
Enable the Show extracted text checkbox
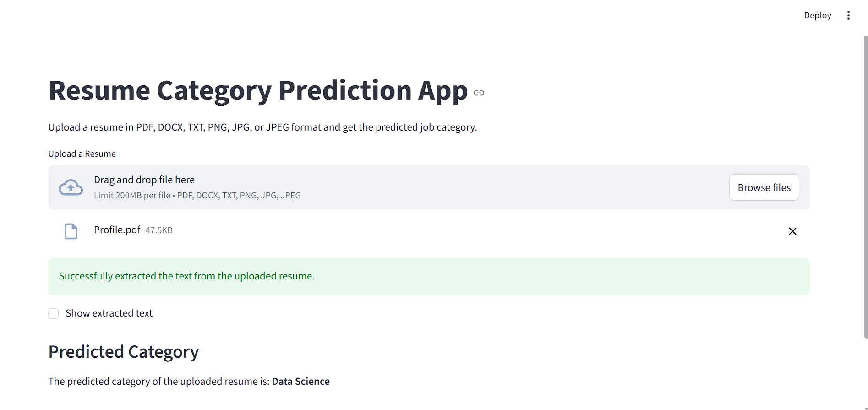tap(54, 313)
